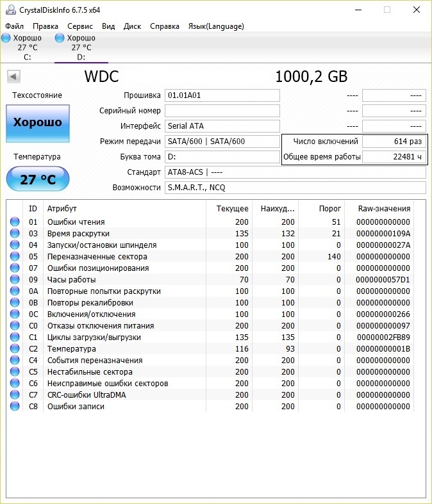Click the Атрибут column header
Screen dimensions: 432x504
coord(124,209)
